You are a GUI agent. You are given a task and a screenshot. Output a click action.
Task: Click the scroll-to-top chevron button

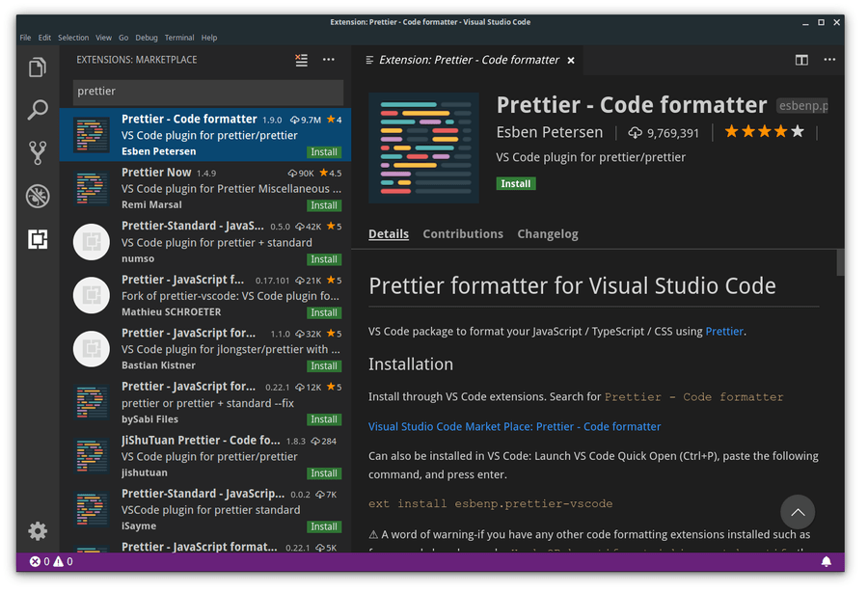coord(798,512)
